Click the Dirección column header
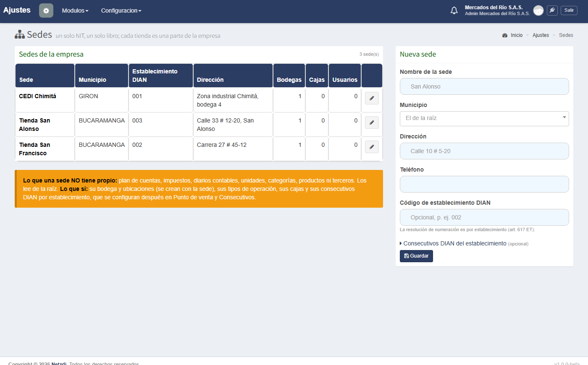This screenshot has width=588, height=365. tap(233, 76)
